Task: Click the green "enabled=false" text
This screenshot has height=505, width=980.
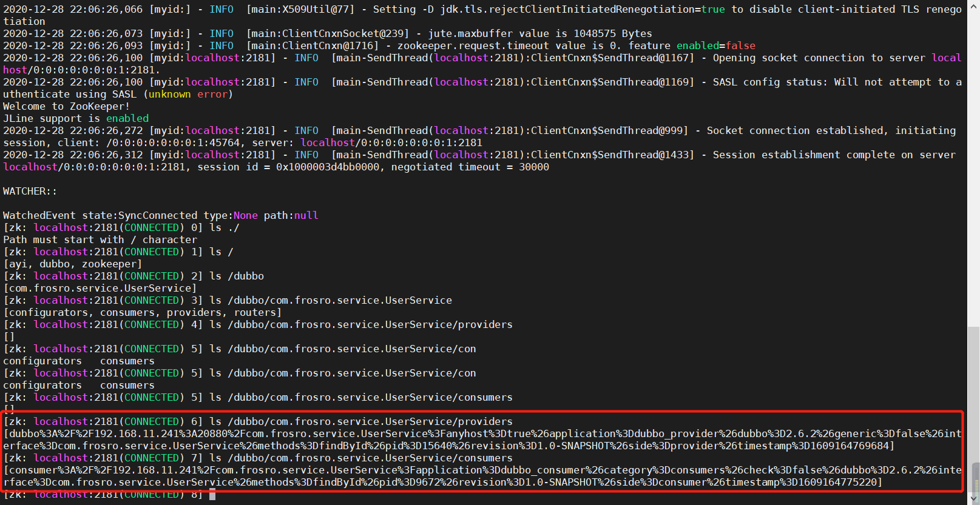Action: click(x=716, y=45)
